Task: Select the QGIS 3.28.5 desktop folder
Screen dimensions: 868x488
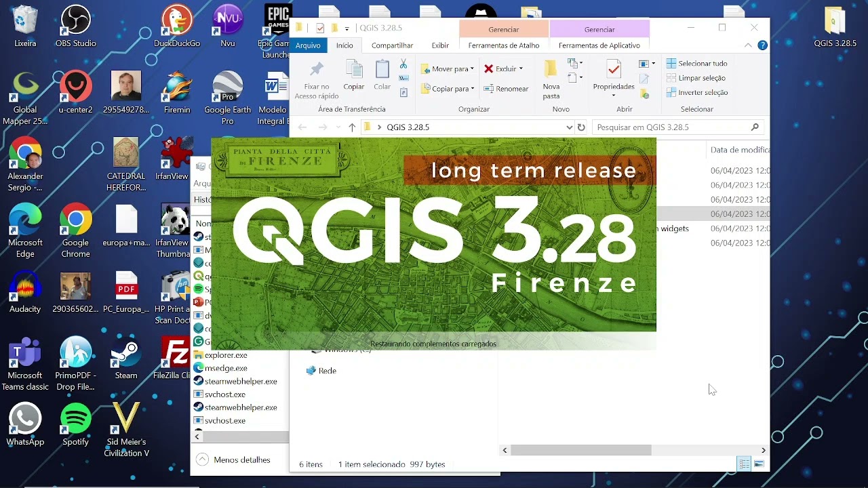Action: point(835,26)
